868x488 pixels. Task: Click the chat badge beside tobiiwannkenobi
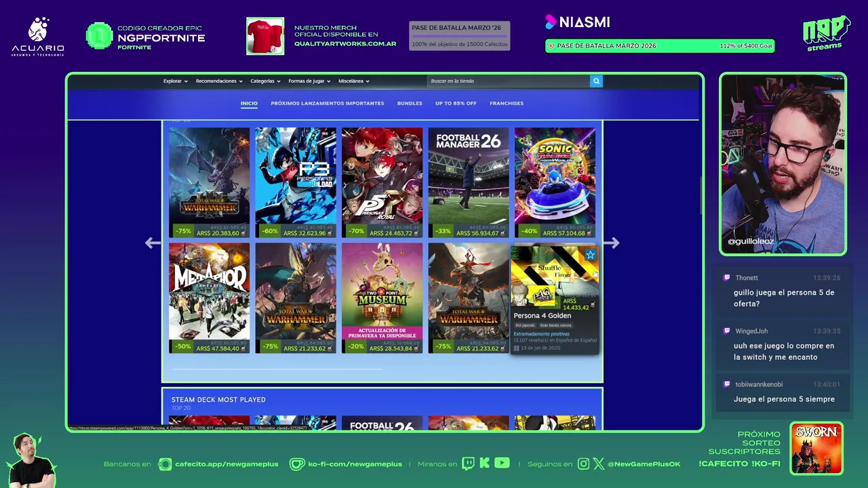coord(727,384)
